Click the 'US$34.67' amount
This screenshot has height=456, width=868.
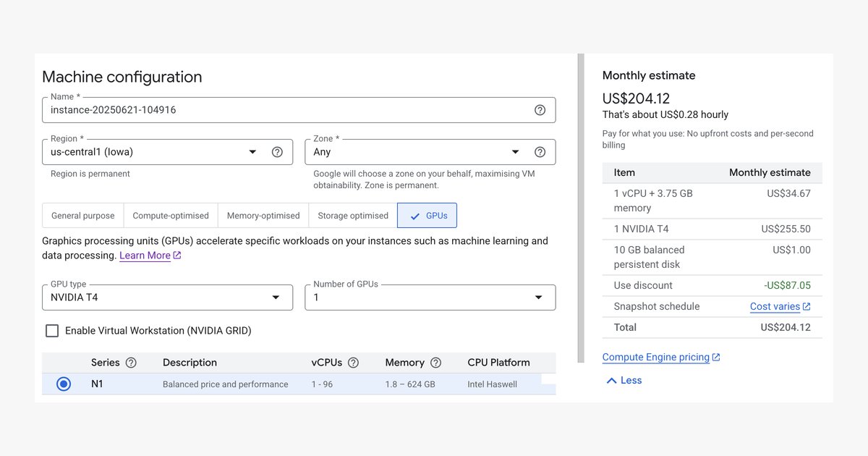coord(788,193)
